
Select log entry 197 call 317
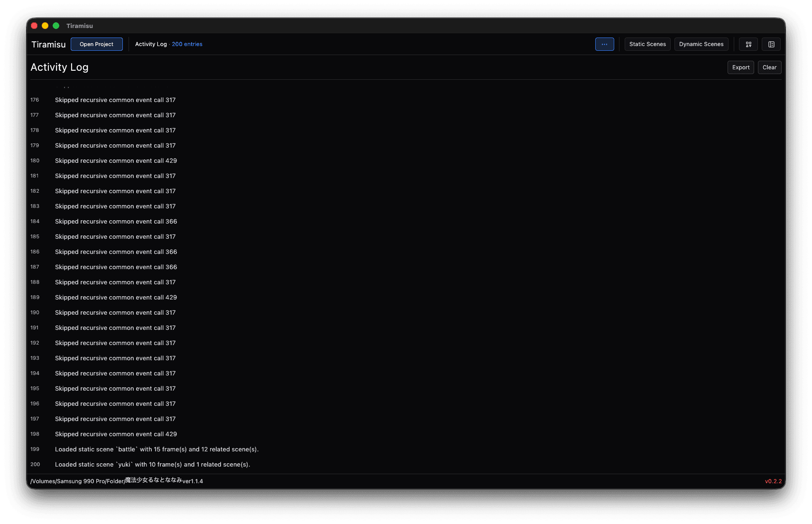(x=406, y=419)
